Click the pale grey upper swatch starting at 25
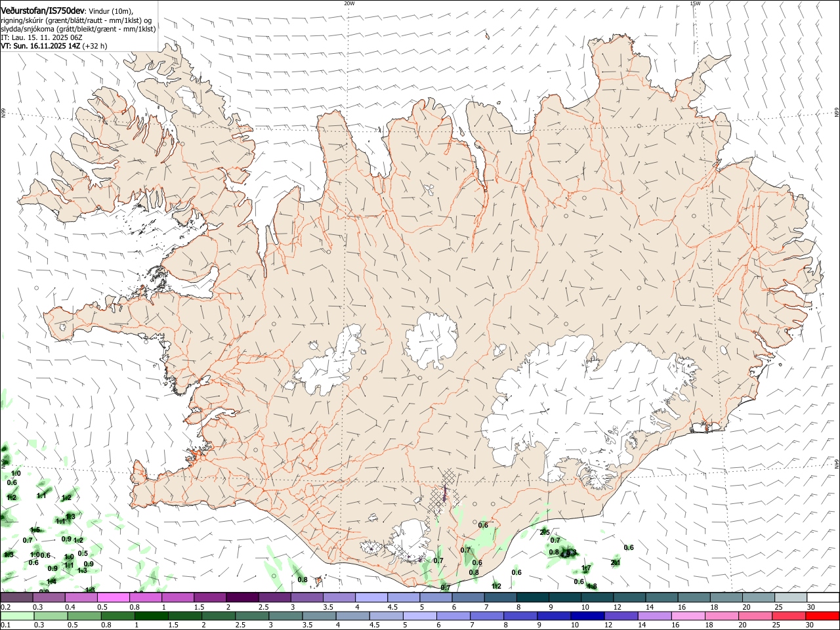Image resolution: width=840 pixels, height=630 pixels. tap(791, 597)
